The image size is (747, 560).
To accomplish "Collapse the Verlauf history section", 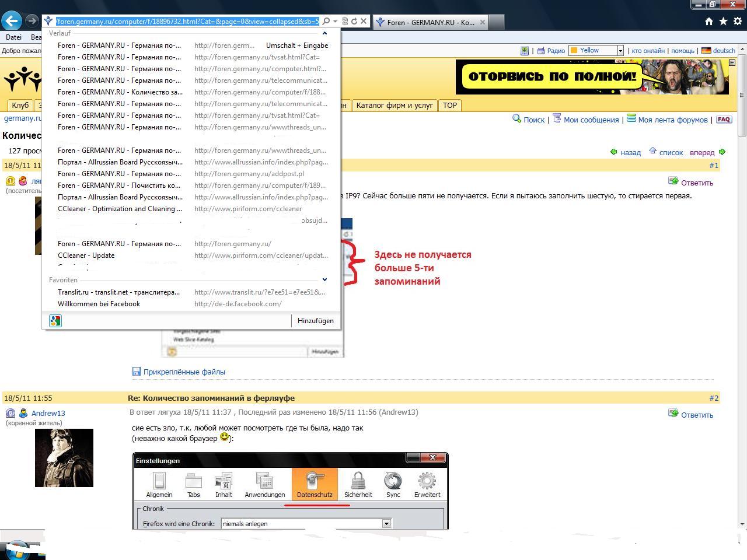I will (324, 33).
